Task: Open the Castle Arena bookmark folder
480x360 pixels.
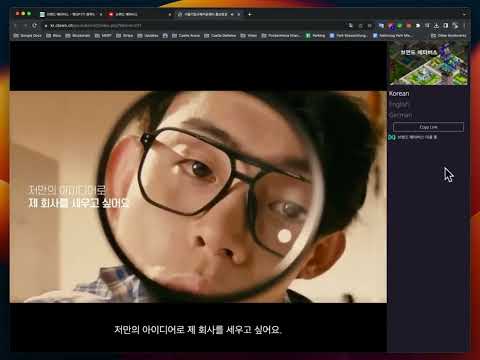Action: tap(186, 35)
